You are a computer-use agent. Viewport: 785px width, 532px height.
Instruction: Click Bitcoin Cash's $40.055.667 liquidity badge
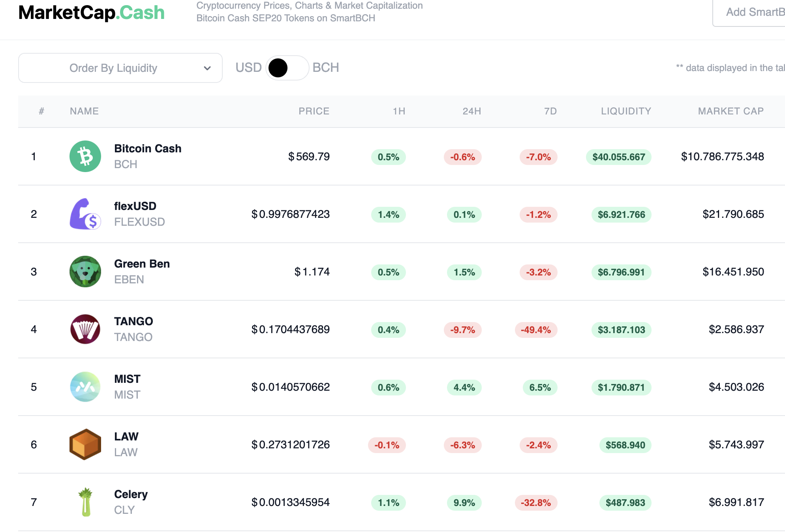click(x=619, y=157)
